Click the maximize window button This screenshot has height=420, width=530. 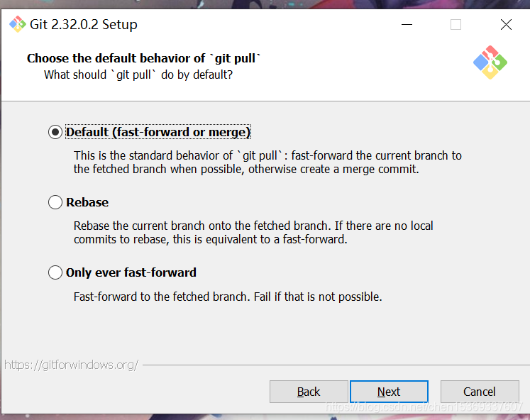[x=456, y=25]
